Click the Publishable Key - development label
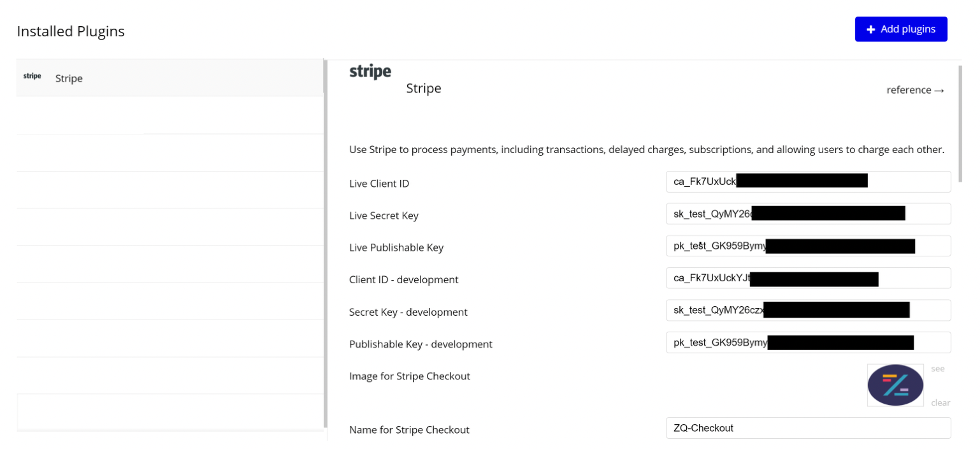 (x=421, y=344)
